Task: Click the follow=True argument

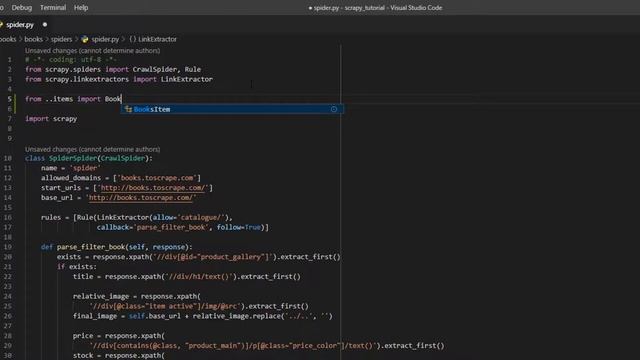Action: coord(238,227)
